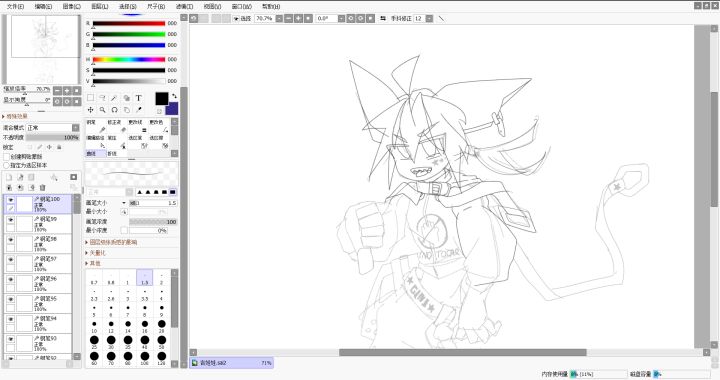Toggle visibility of layer 钢笔98
The image size is (720, 380).
pos(11,240)
